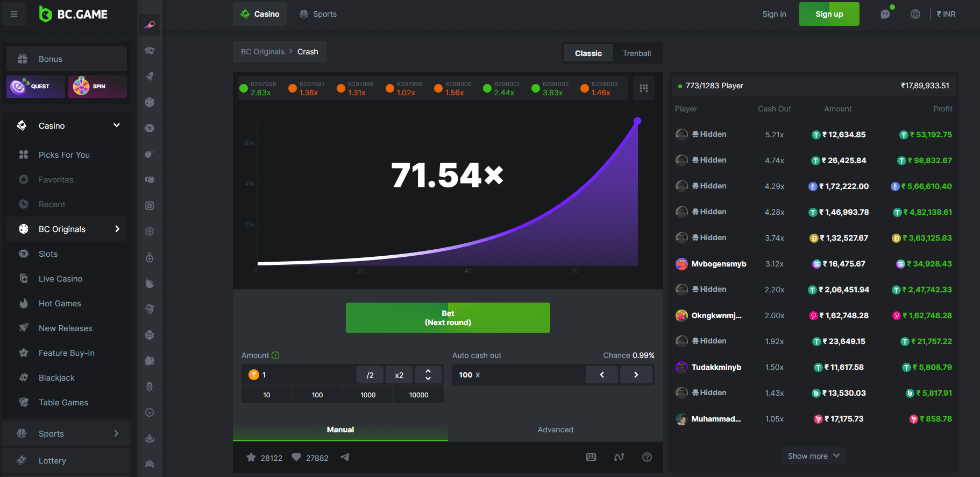The image size is (980, 477).
Task: Switch to the Sports top tab
Action: (318, 14)
